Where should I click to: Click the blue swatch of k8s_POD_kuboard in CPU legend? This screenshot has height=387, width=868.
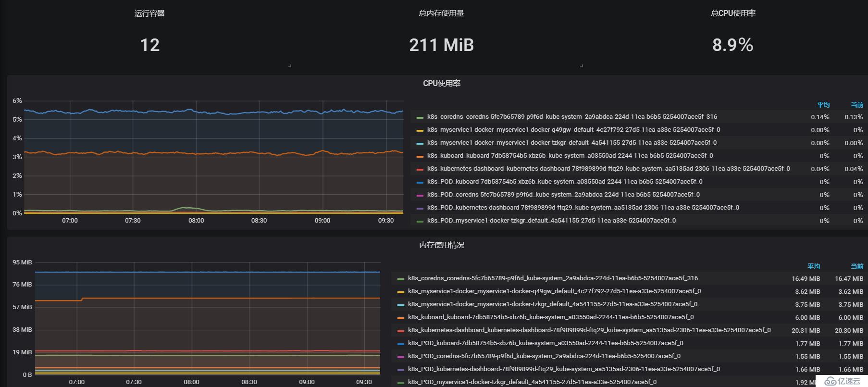click(x=420, y=182)
